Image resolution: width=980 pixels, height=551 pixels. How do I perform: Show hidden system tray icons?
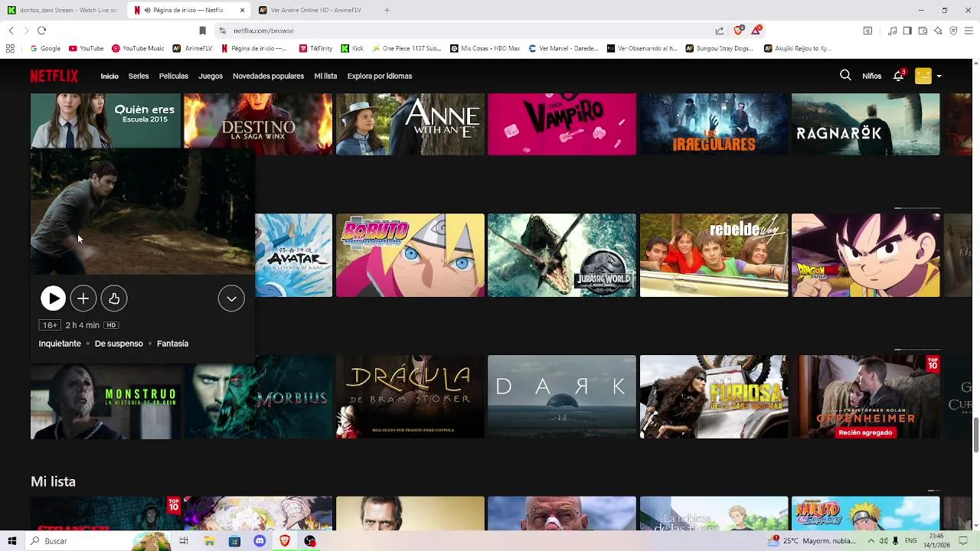coord(871,541)
